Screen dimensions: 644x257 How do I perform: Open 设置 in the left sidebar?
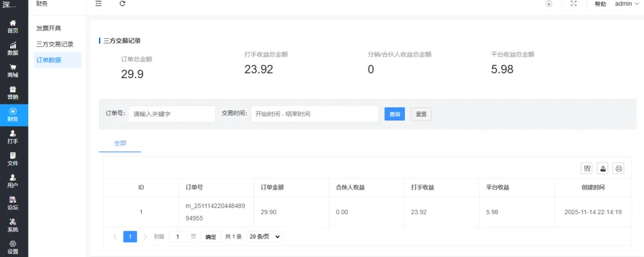[x=13, y=247]
